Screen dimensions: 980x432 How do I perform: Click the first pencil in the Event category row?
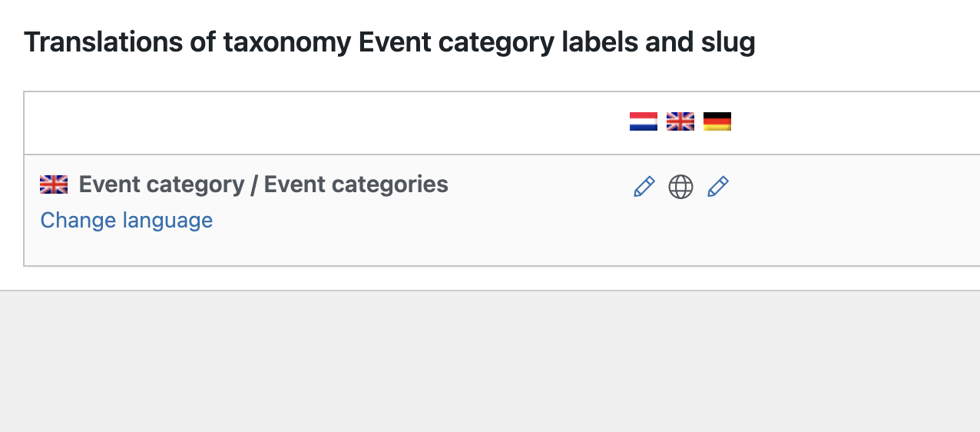click(644, 187)
